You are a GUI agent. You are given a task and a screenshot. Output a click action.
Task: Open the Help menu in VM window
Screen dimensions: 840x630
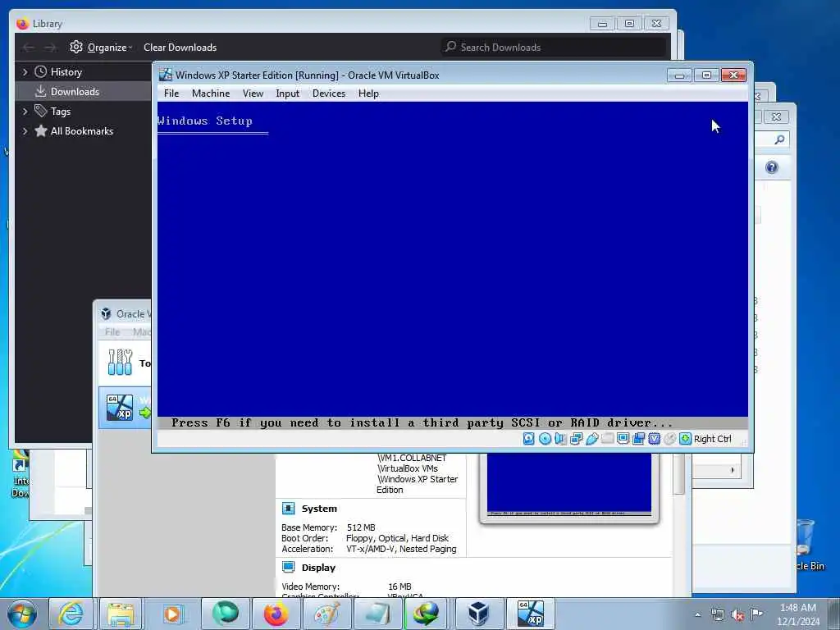[x=368, y=94]
